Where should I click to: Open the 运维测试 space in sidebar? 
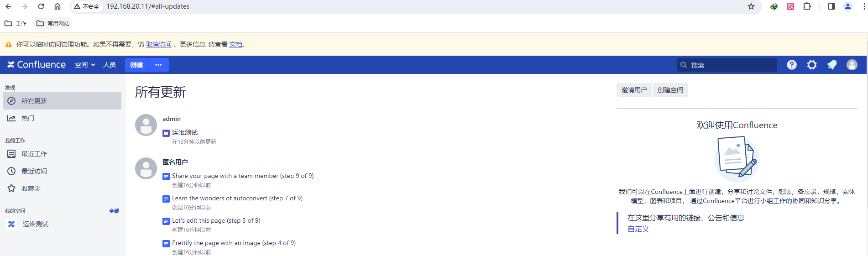(x=36, y=224)
